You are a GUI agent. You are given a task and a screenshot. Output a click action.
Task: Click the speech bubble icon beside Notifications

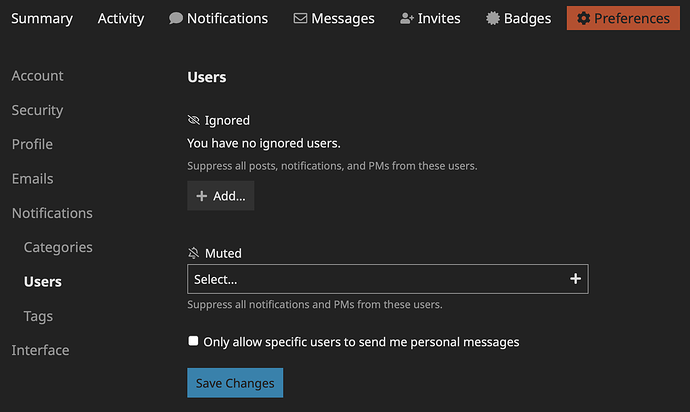176,18
